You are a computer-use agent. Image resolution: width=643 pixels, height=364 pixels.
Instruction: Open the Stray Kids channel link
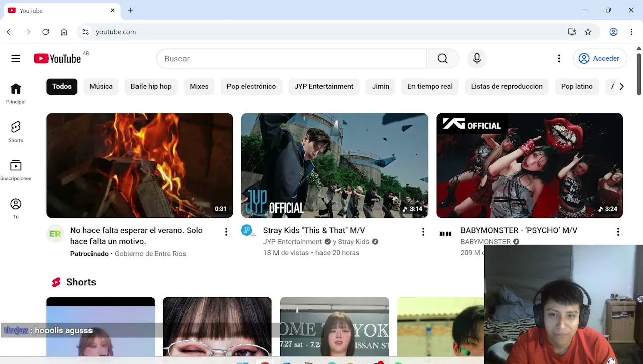(x=353, y=242)
